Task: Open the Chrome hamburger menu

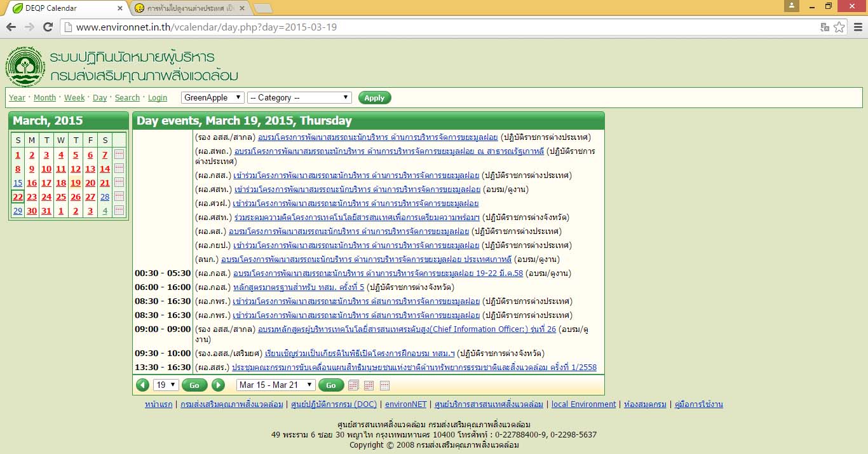Action: [x=858, y=27]
